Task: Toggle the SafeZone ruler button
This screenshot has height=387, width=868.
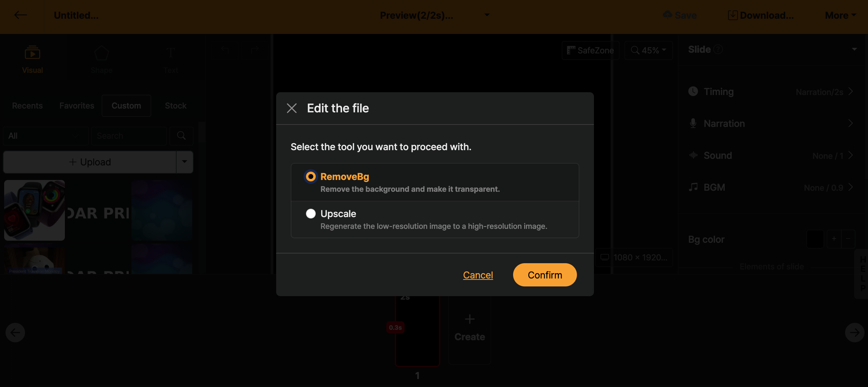Action: 590,50
